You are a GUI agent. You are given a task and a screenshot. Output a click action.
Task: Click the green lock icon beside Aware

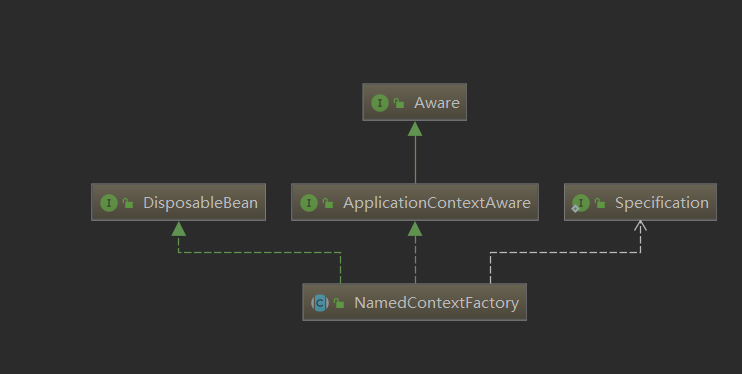[x=399, y=103]
